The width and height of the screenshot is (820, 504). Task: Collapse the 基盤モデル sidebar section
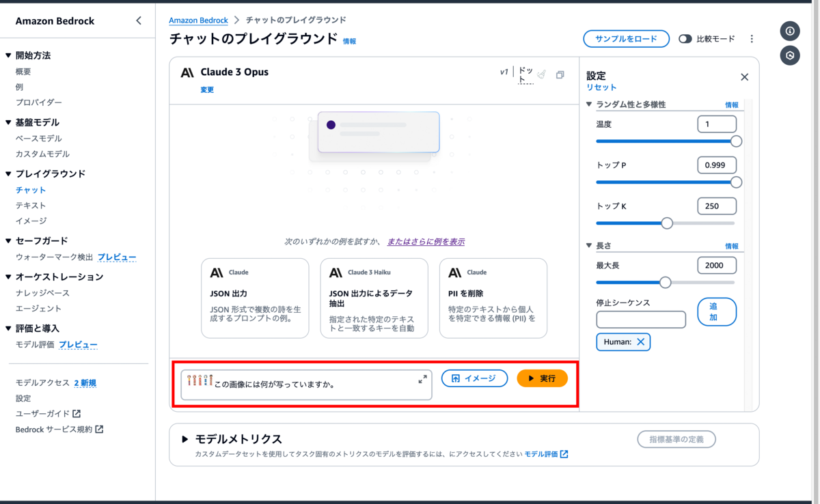pos(8,123)
